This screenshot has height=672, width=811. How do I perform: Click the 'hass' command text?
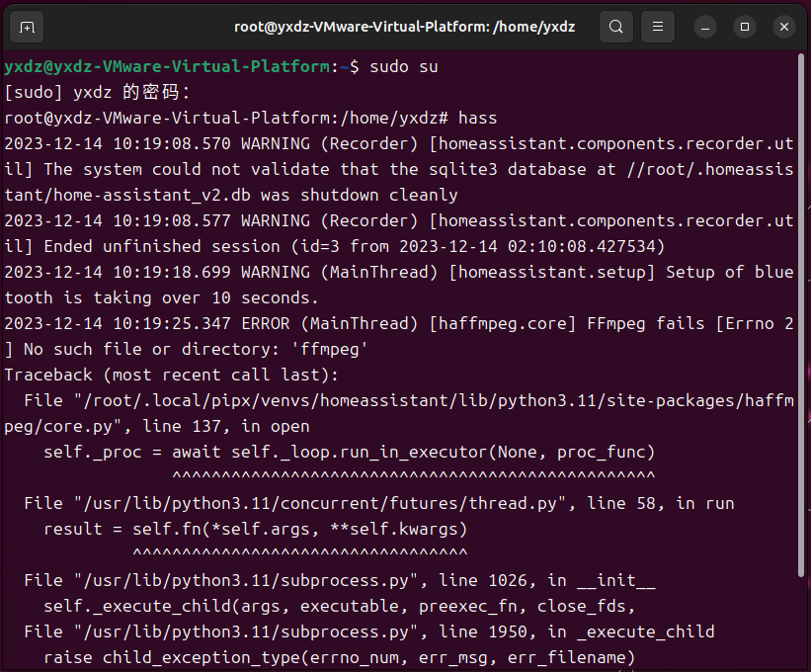[x=477, y=118]
